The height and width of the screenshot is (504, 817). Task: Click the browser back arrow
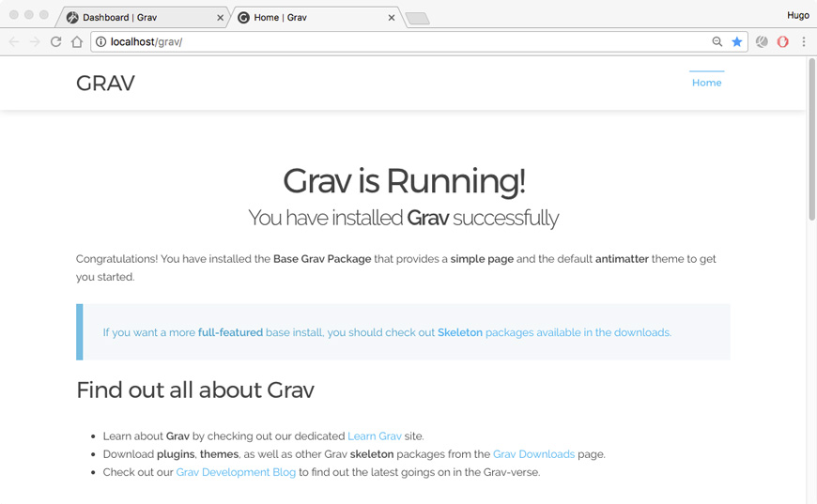[x=14, y=41]
